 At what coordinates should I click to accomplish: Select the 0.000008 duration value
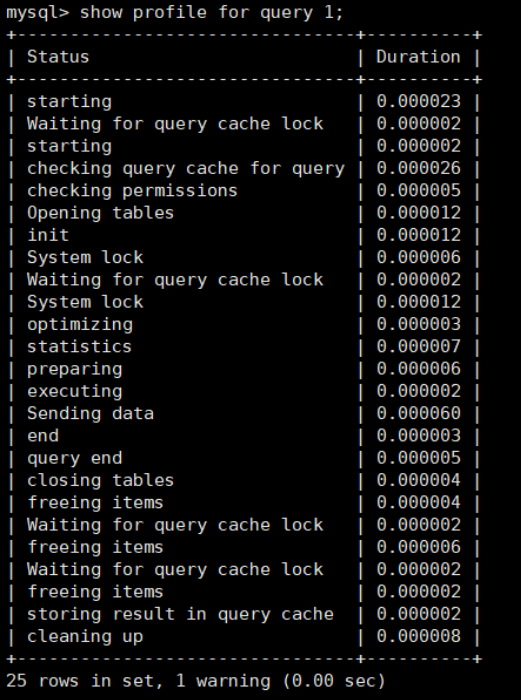coord(418,637)
